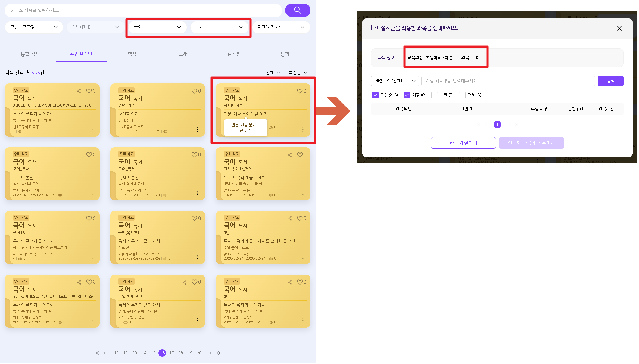The width and height of the screenshot is (639, 364).
Task: Check the 종료 (0) checkbox
Action: 434,95
